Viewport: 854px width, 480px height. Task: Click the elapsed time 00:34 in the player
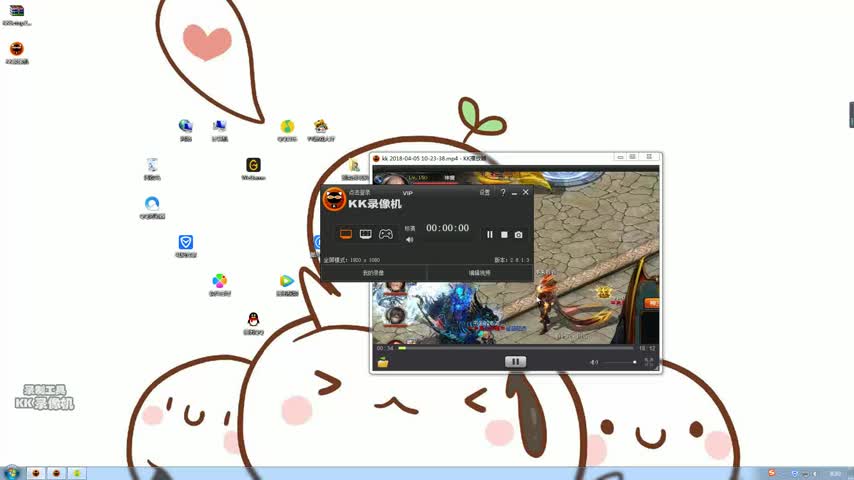click(x=385, y=348)
